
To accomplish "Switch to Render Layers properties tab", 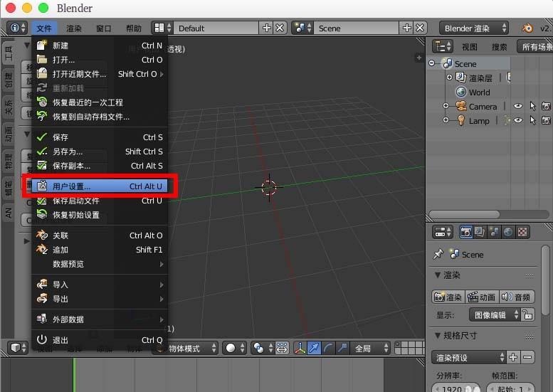I will [x=480, y=232].
